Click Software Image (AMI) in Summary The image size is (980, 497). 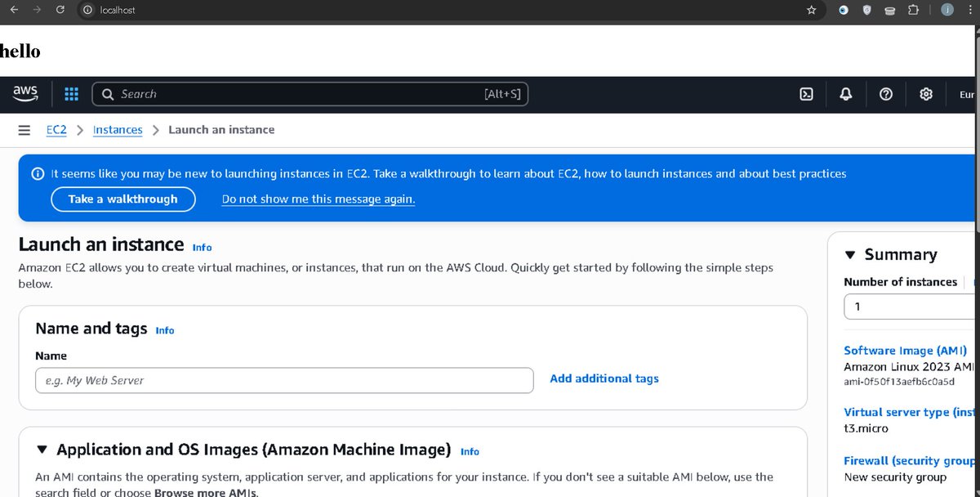(905, 350)
